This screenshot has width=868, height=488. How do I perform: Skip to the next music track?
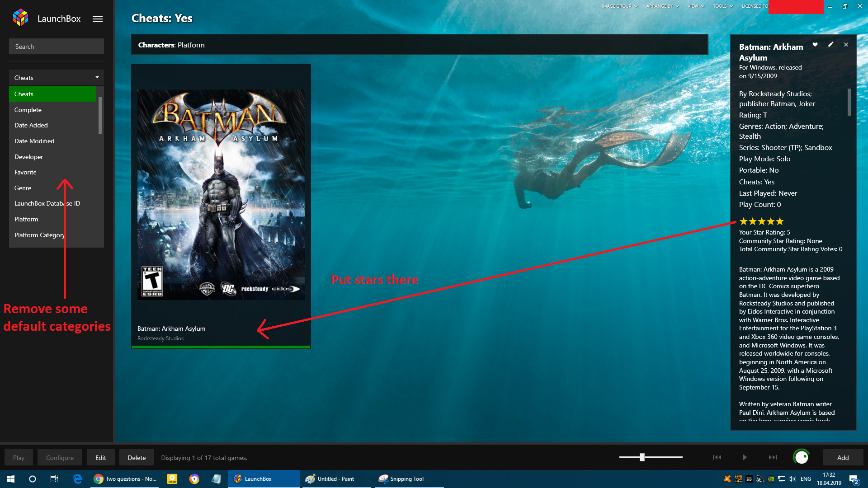[x=773, y=457]
